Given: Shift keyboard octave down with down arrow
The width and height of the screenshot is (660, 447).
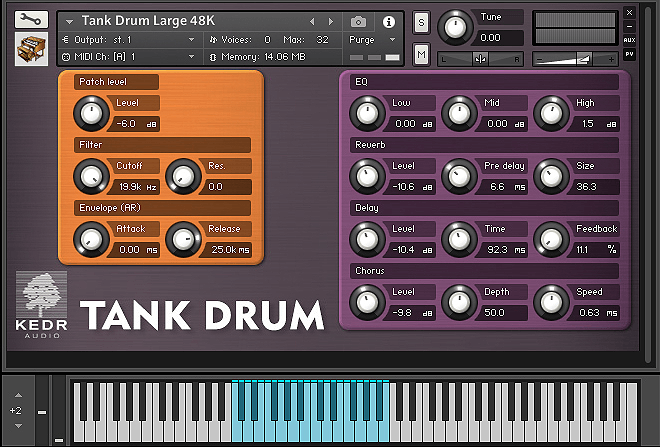Looking at the screenshot, I should [18, 426].
